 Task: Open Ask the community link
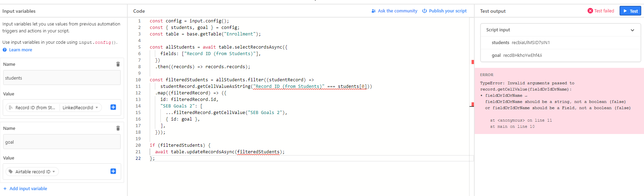pyautogui.click(x=398, y=11)
